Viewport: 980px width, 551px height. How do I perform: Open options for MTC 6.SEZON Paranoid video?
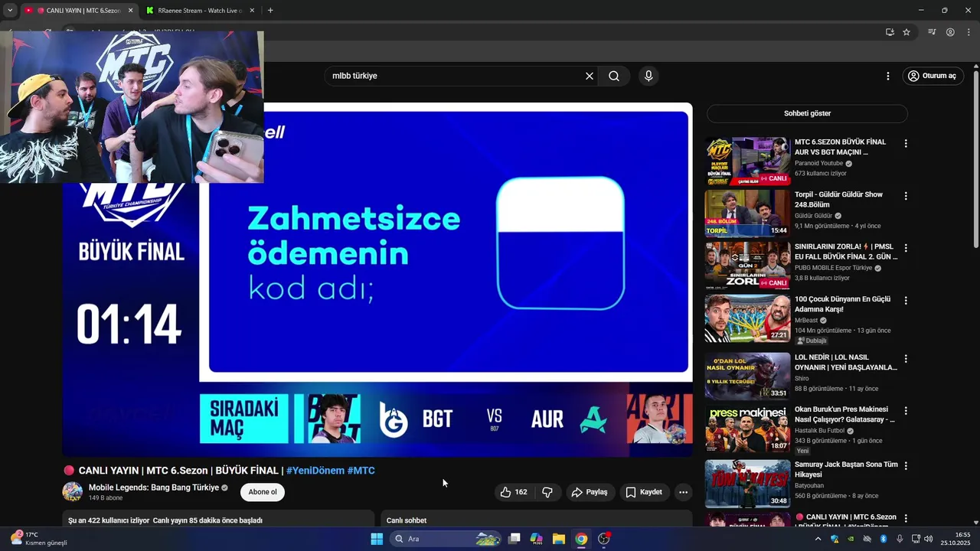click(906, 144)
